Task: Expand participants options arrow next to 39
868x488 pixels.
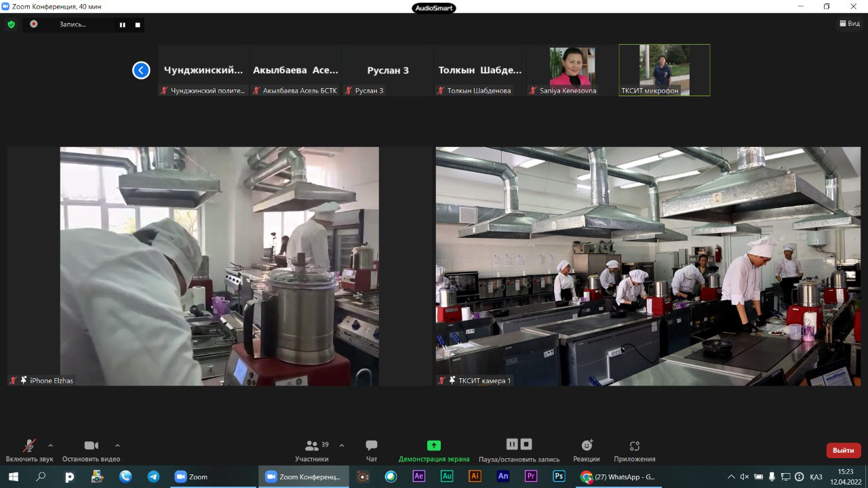Action: (x=341, y=445)
